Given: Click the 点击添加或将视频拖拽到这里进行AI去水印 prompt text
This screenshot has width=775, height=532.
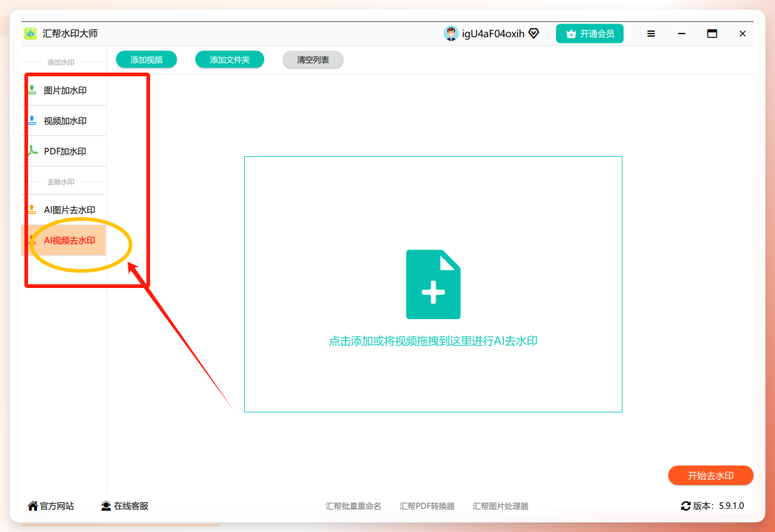Looking at the screenshot, I should pyautogui.click(x=433, y=341).
